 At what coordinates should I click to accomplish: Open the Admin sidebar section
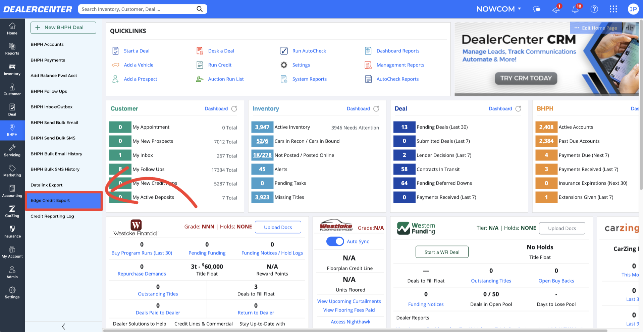pos(12,273)
